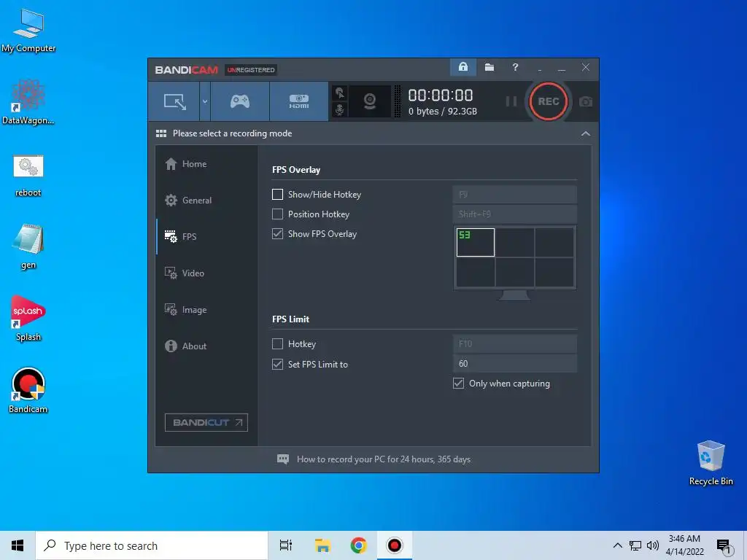Select the gen notepad file icon

point(28,246)
